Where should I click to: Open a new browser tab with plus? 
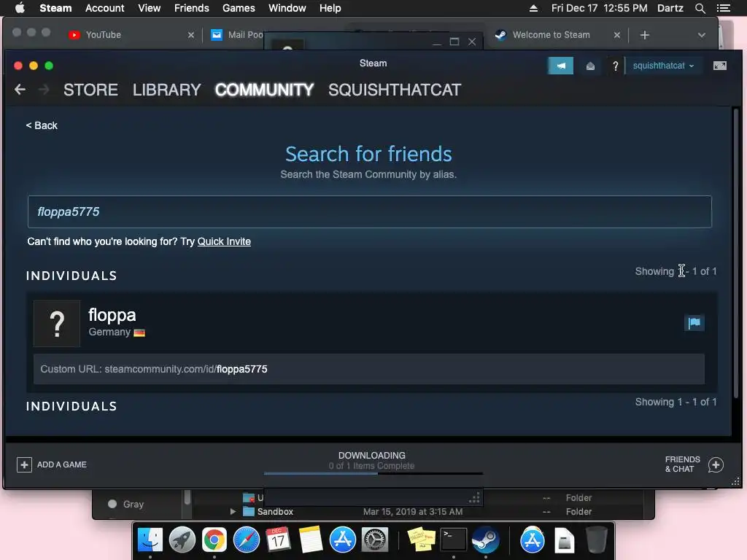pyautogui.click(x=645, y=35)
